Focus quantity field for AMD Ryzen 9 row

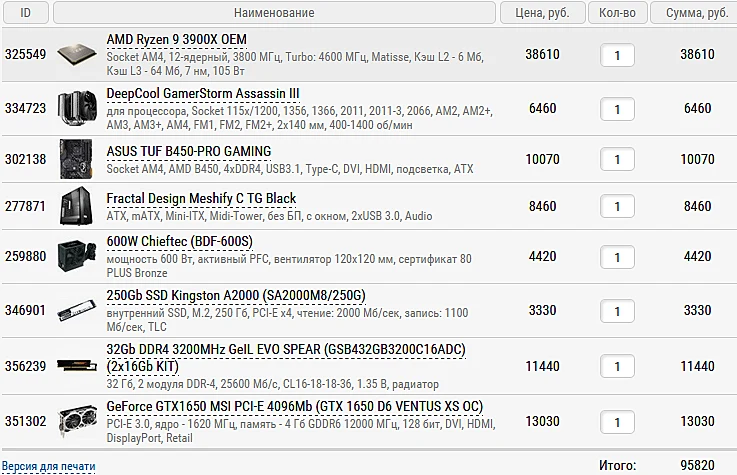coord(617,55)
